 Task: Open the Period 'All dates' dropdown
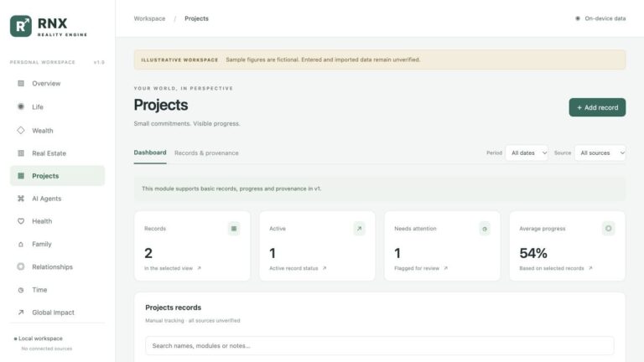[527, 153]
